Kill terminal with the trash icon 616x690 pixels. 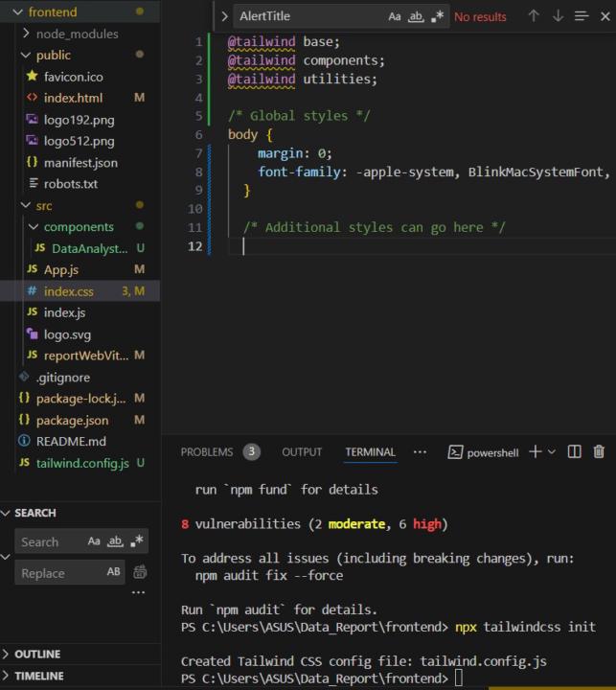click(x=599, y=452)
